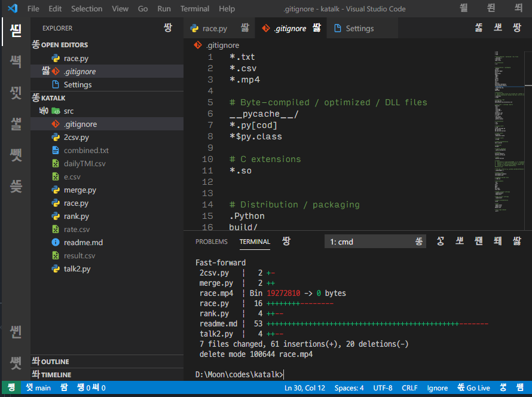Open the Run menu
The height and width of the screenshot is (397, 532).
point(164,8)
